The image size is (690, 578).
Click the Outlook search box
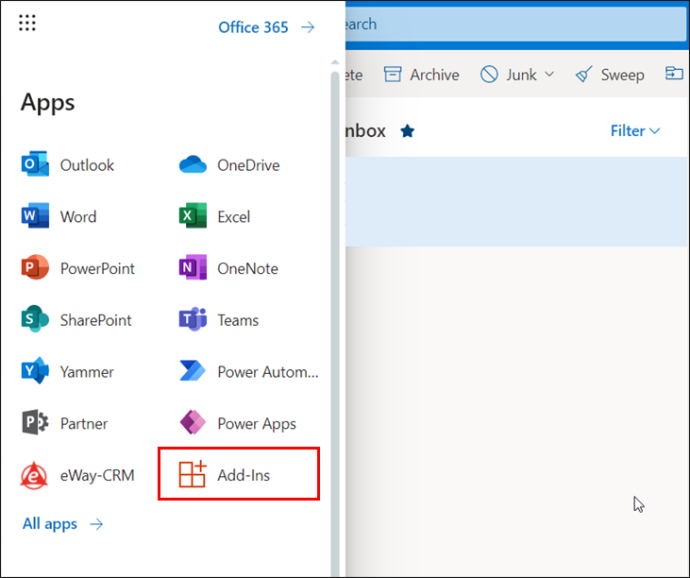coord(516,24)
